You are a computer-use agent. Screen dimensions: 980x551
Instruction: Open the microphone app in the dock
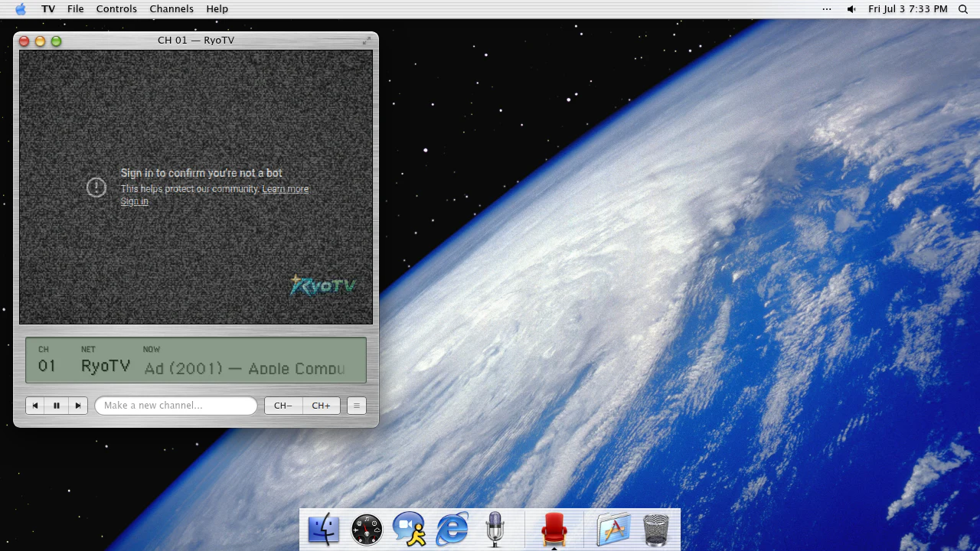(x=495, y=529)
